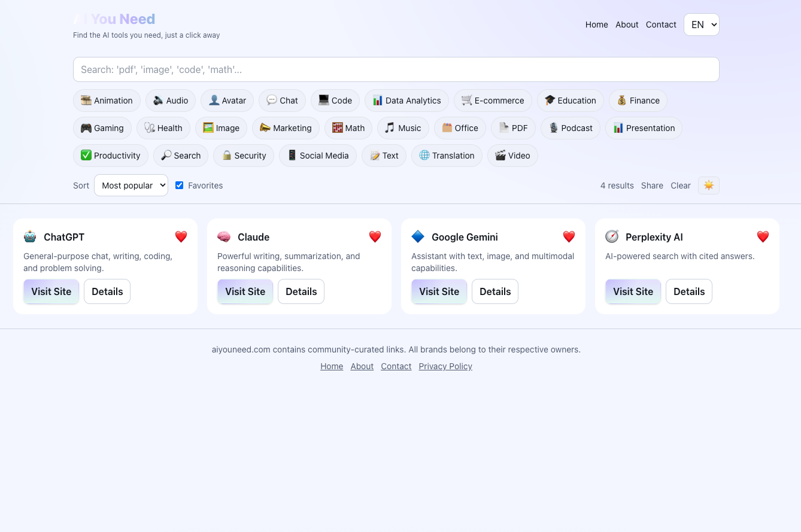
Task: Visit the Claude site
Action: [245, 291]
